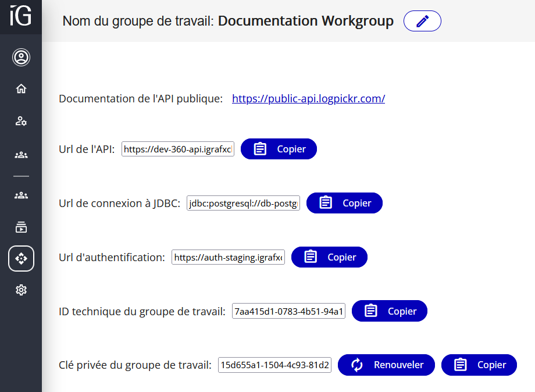The image size is (535, 392).
Task: Click the groups icon above the sidebar divider
Action: (21, 155)
